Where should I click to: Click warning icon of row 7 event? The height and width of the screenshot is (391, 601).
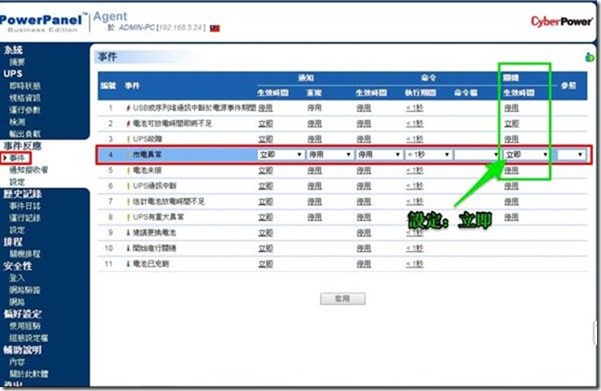tap(128, 202)
